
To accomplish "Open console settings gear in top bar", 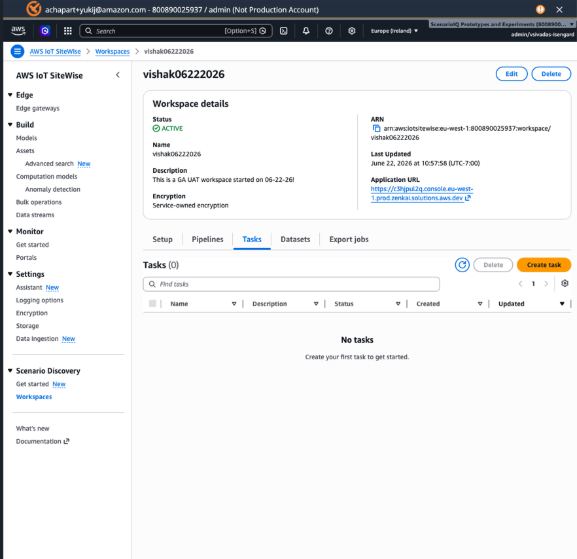I will (x=351, y=31).
